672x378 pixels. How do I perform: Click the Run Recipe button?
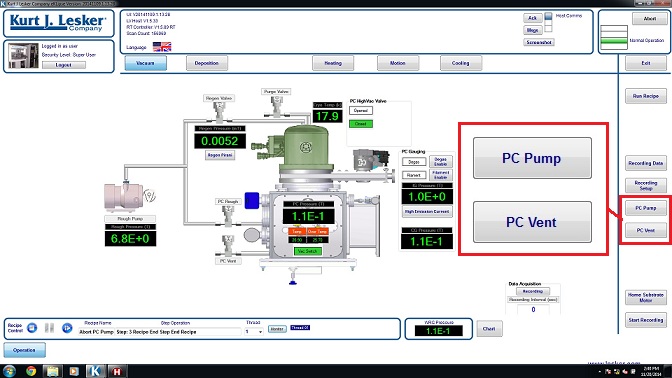[x=645, y=96]
